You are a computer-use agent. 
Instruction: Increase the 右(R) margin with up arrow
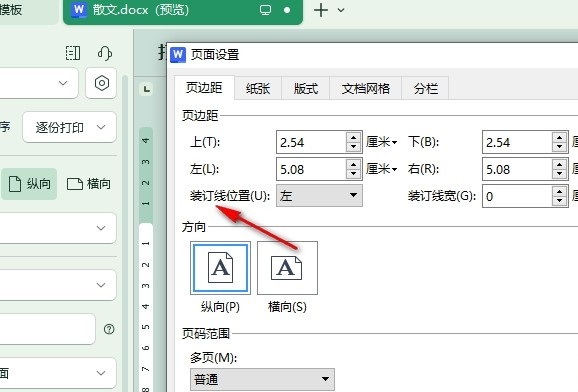pyautogui.click(x=560, y=164)
